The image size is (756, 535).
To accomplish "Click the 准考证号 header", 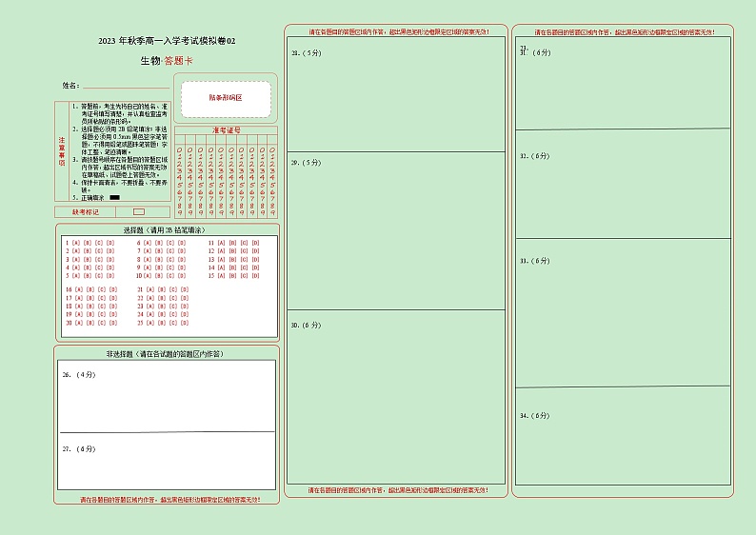I will 226,130.
